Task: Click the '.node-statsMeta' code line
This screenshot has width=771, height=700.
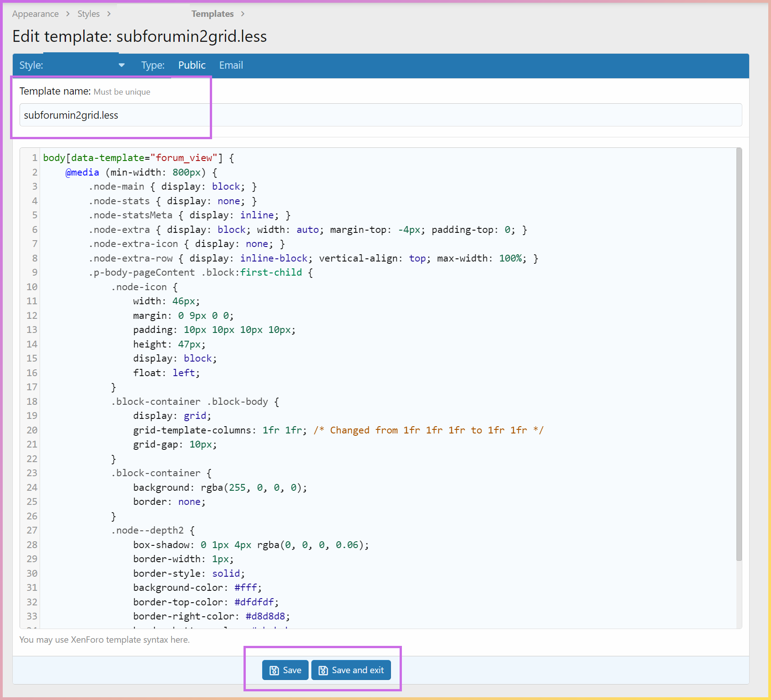Action: click(x=190, y=215)
